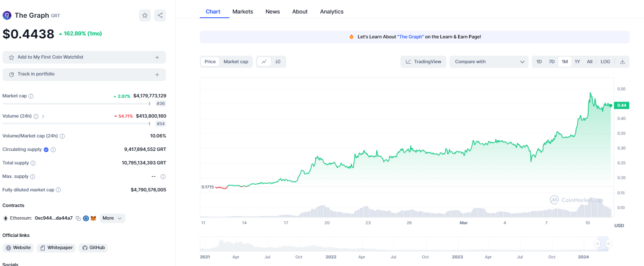Open TradingView chart button
The width and height of the screenshot is (644, 266).
(x=423, y=62)
